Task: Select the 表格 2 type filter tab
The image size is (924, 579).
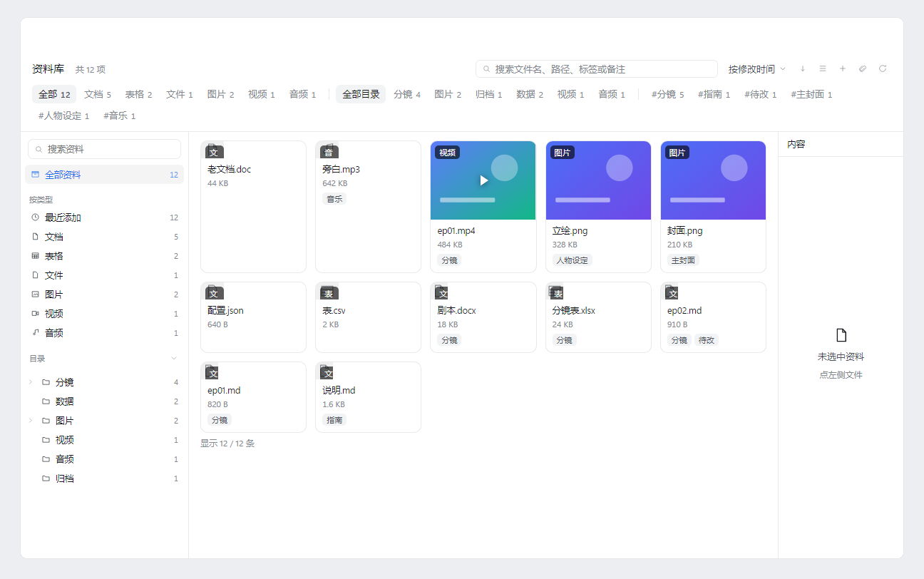Action: 139,94
